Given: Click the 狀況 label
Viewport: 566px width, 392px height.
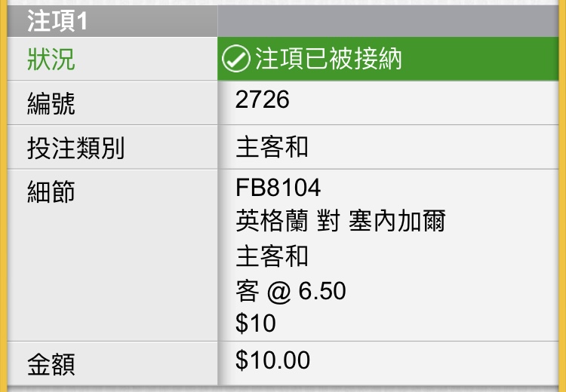Looking at the screenshot, I should pyautogui.click(x=51, y=60).
